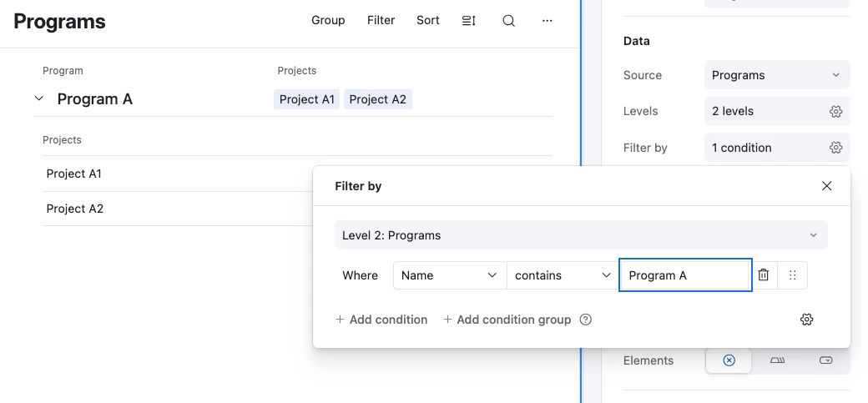Open the Sort menu in the toolbar
Image resolution: width=868 pixels, height=403 pixels.
[428, 21]
